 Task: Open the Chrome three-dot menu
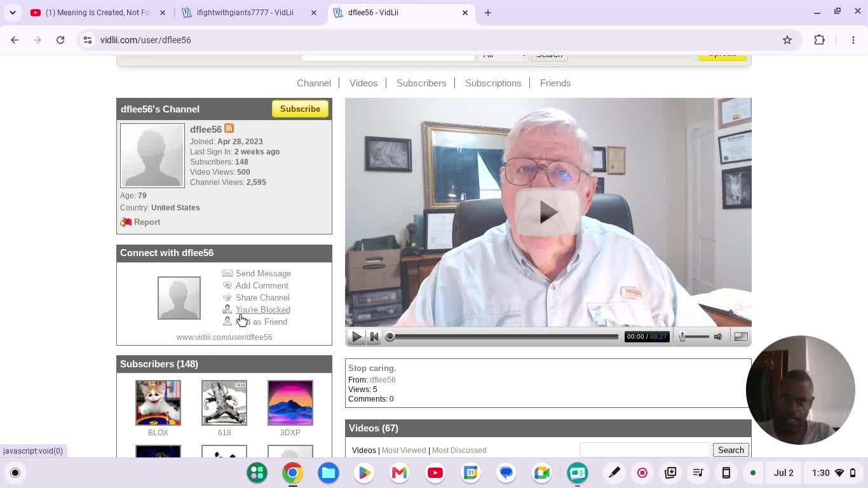(x=853, y=40)
